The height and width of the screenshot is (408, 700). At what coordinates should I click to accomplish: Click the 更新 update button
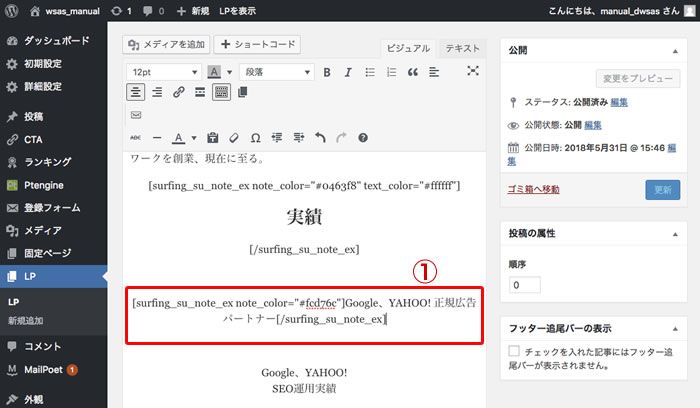(x=662, y=189)
